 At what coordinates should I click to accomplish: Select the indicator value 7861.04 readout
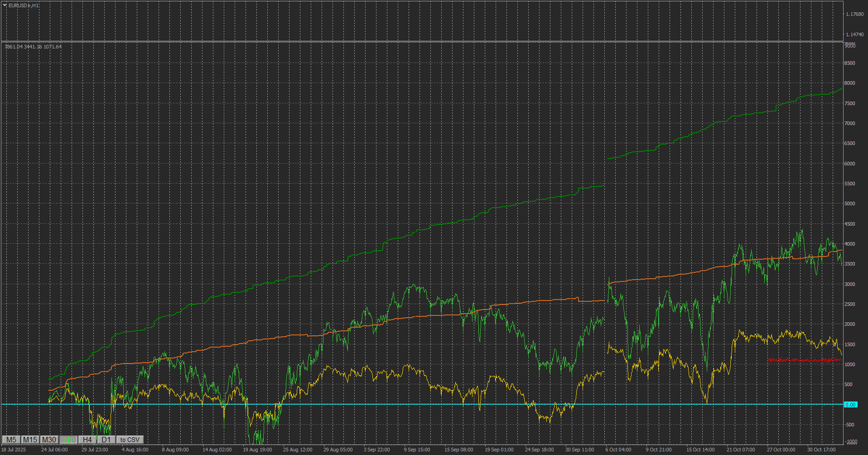click(x=14, y=47)
